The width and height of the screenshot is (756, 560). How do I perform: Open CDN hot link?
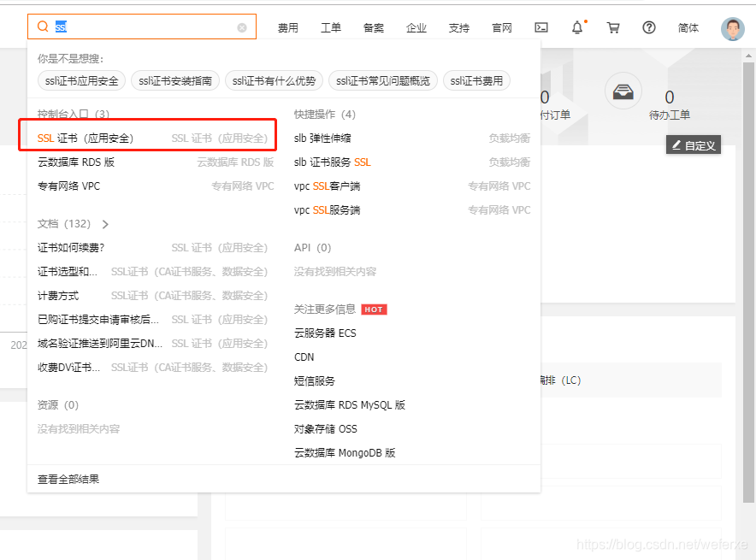click(304, 357)
